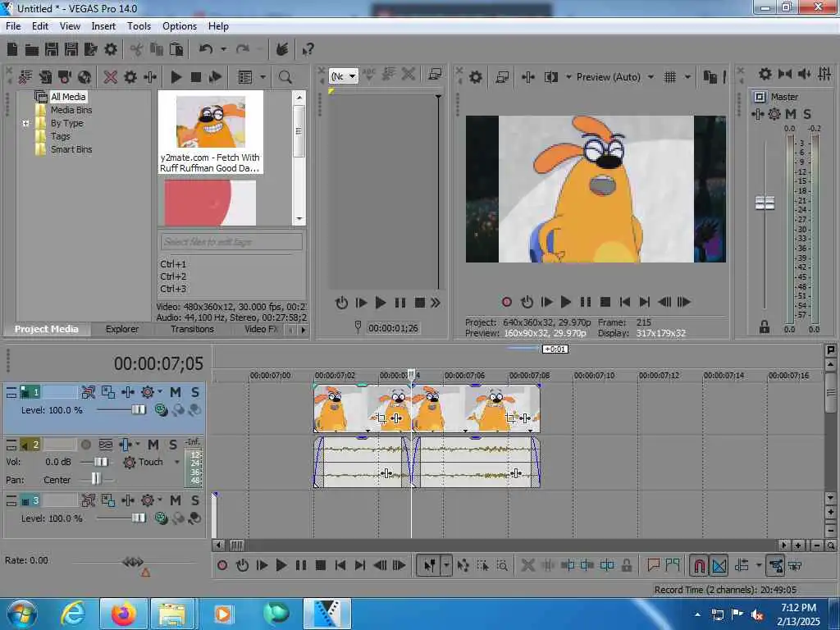Select Media Bins folder in tree

71,110
